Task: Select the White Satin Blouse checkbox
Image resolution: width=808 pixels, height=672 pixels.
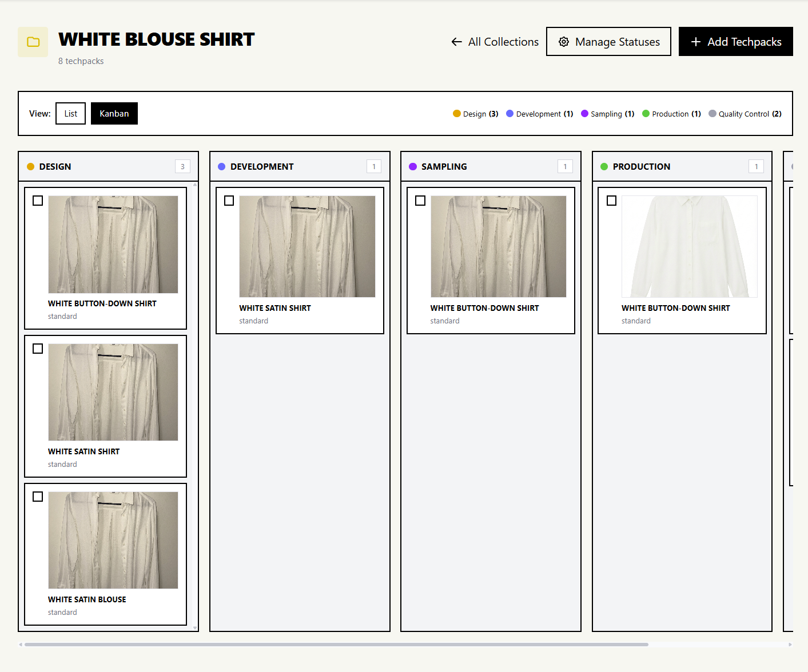Action: point(38,497)
